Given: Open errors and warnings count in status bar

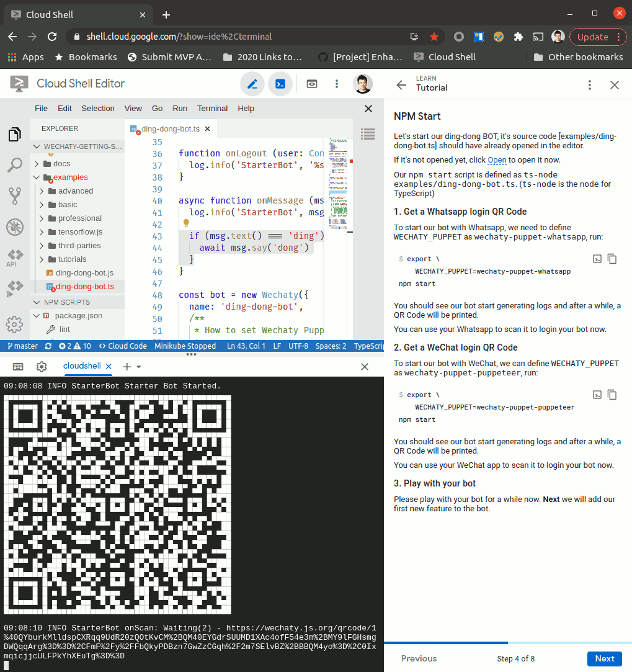Looking at the screenshot, I should pos(75,346).
